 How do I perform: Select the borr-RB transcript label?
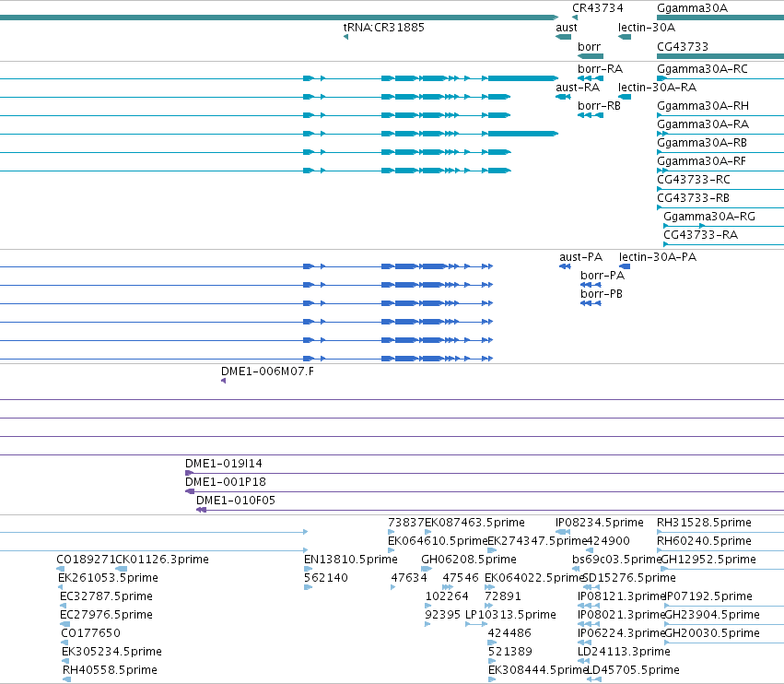[599, 106]
